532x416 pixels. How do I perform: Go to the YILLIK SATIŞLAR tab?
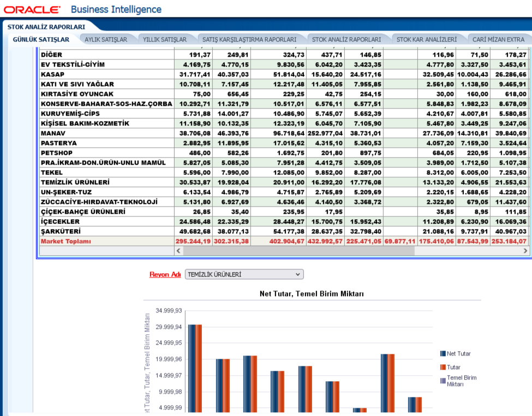pyautogui.click(x=165, y=40)
